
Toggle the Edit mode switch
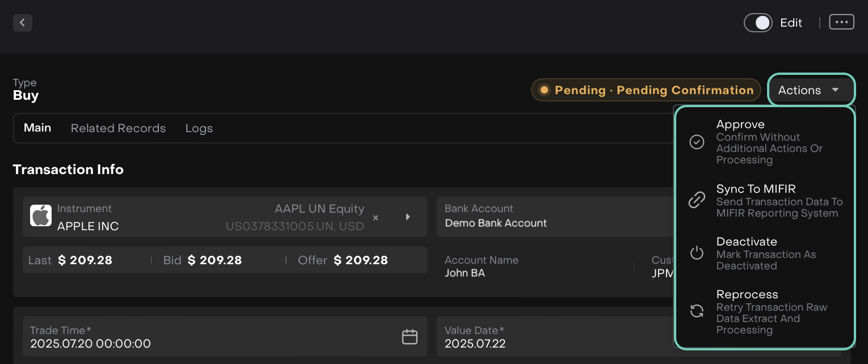(x=759, y=23)
